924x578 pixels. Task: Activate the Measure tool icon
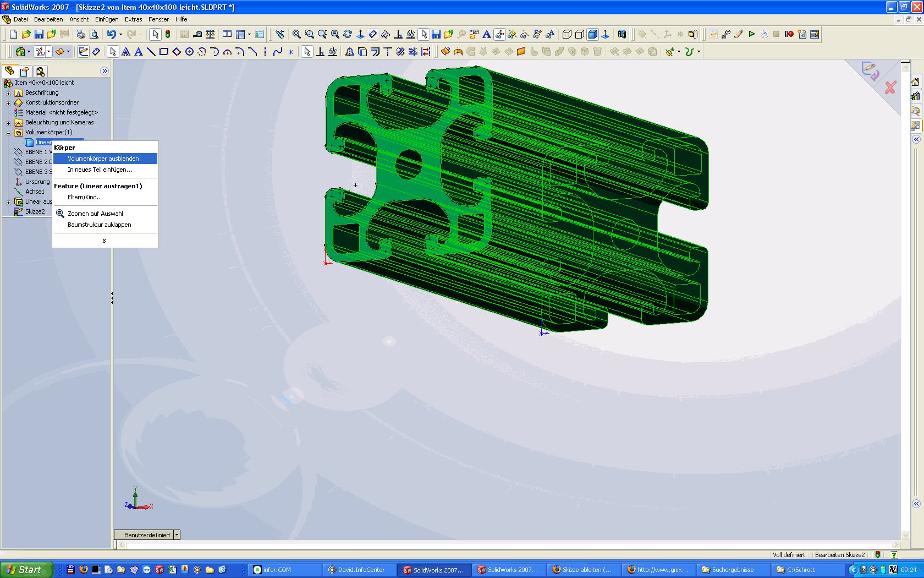point(197,34)
